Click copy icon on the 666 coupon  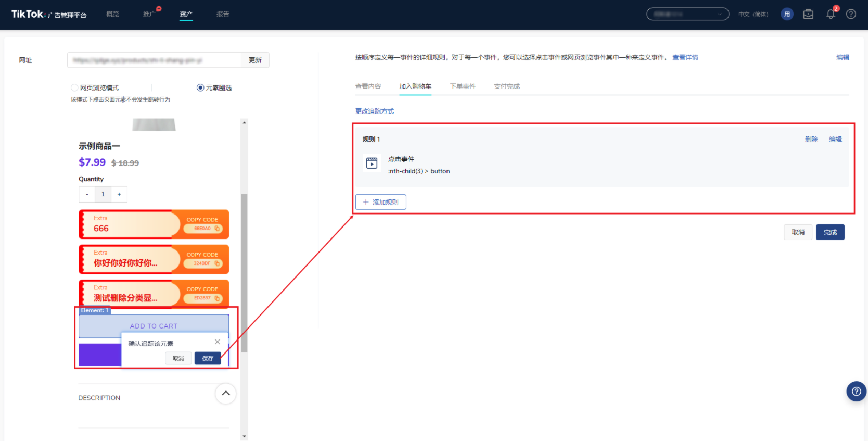217,229
